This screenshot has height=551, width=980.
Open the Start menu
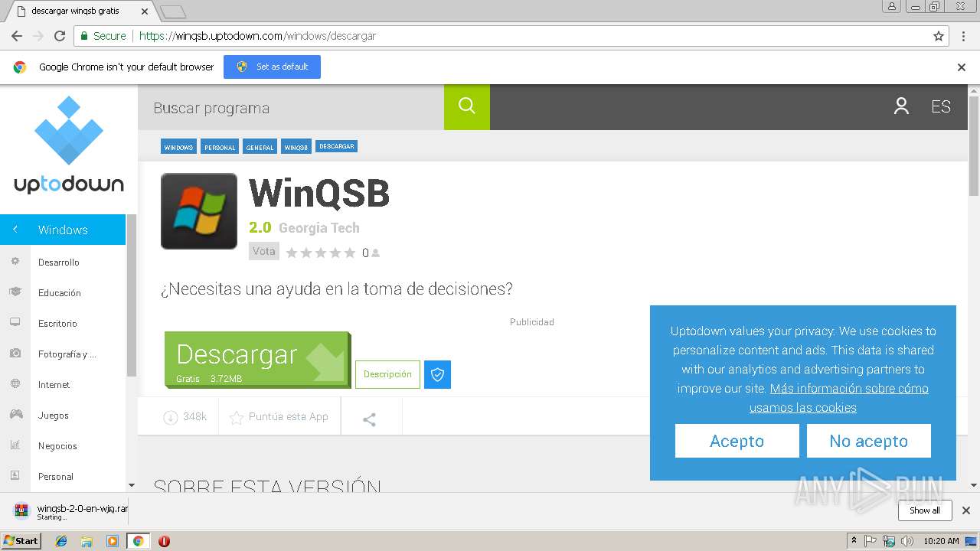coord(21,540)
